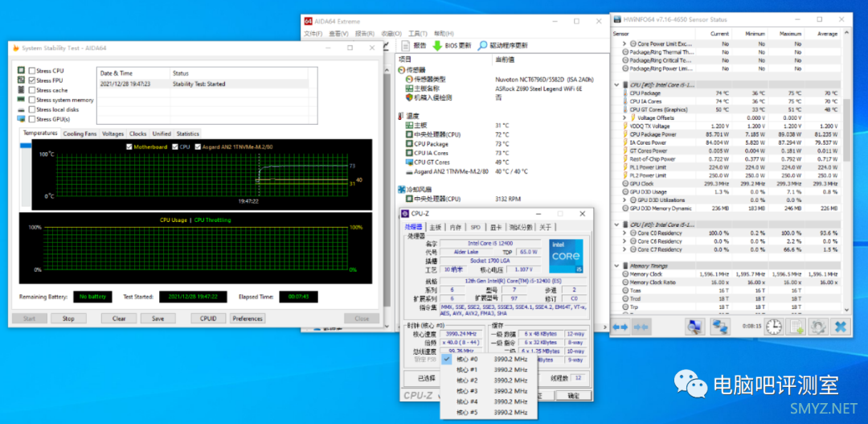Open HWiNFO sensor settings gear icon

pyautogui.click(x=818, y=327)
